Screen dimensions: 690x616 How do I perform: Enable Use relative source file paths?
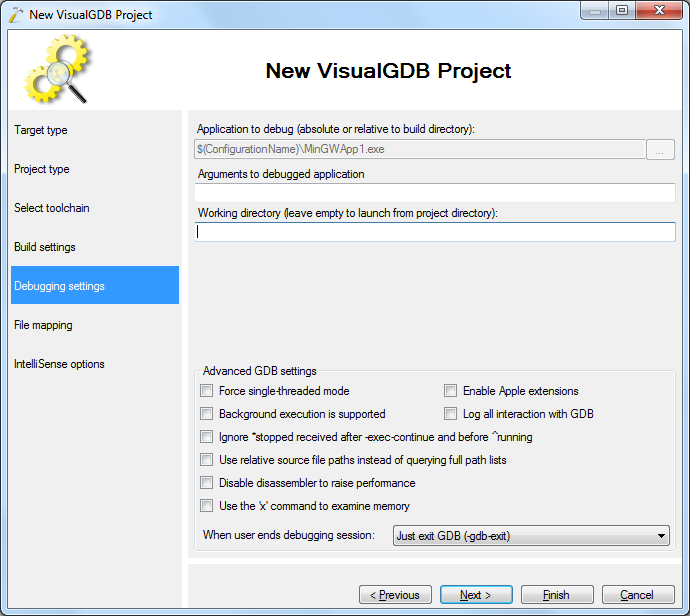pyautogui.click(x=206, y=460)
